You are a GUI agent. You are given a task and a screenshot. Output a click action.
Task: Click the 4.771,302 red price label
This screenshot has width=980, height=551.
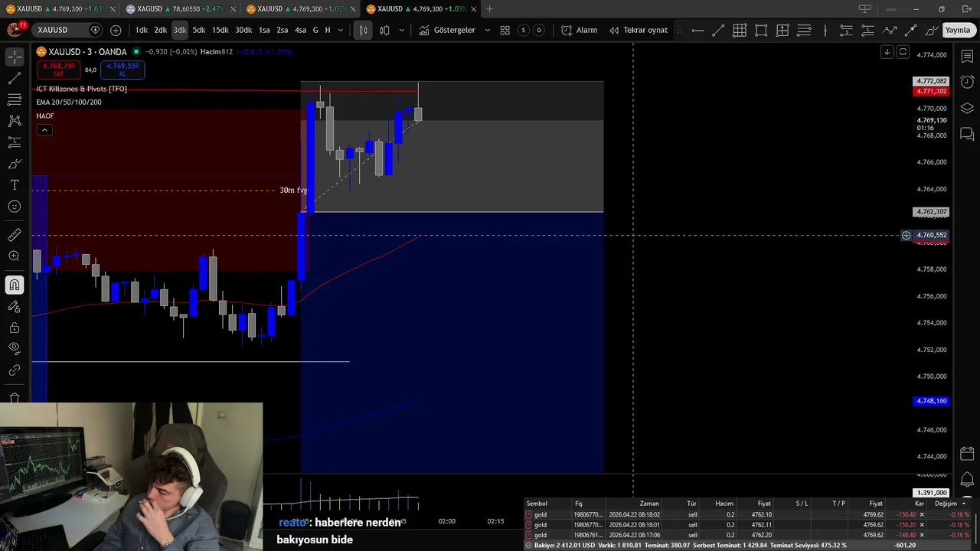pyautogui.click(x=932, y=91)
